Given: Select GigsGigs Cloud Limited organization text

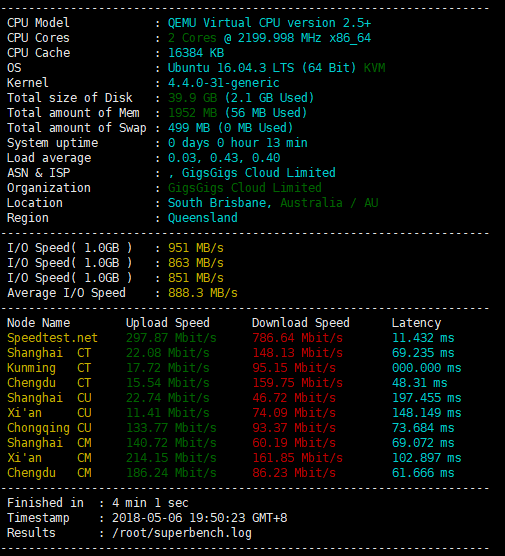Looking at the screenshot, I should click(x=245, y=188).
